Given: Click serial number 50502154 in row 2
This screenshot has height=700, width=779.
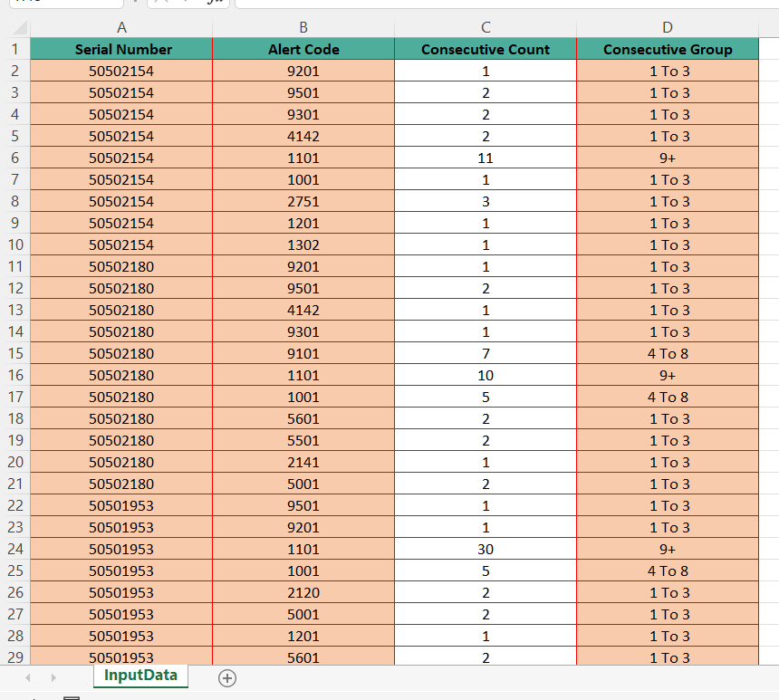Looking at the screenshot, I should pyautogui.click(x=121, y=71).
